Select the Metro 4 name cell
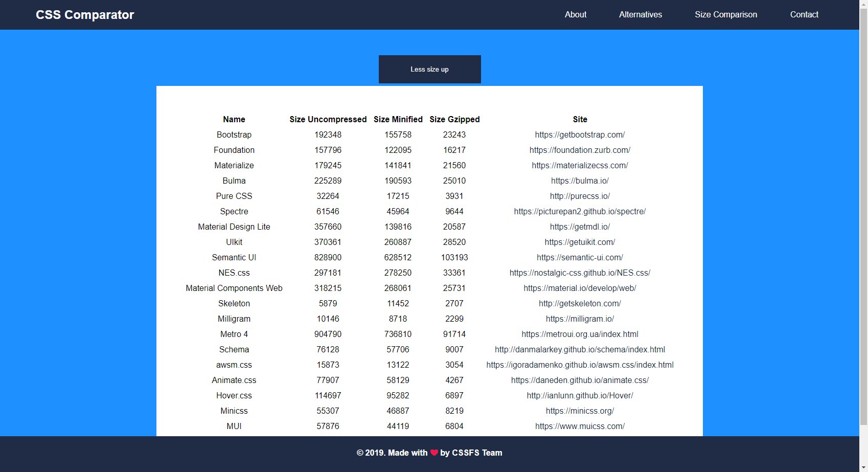Viewport: 868px width, 472px height. coord(234,334)
